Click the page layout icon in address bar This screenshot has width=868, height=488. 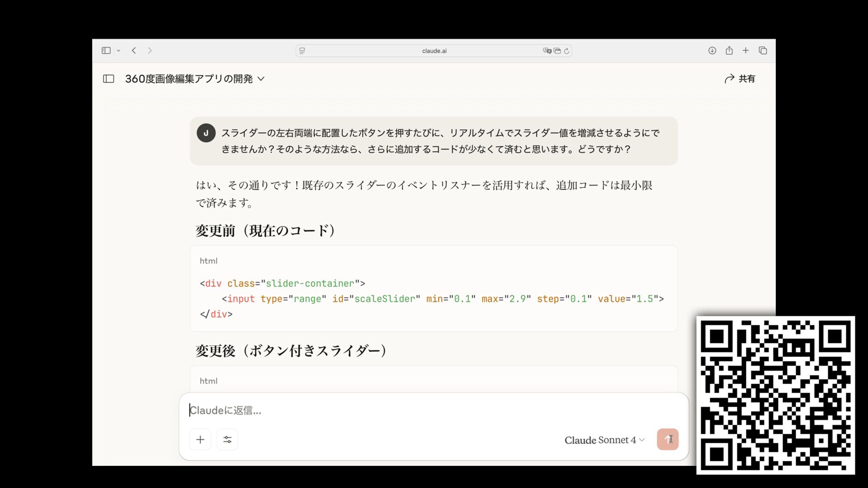(557, 51)
